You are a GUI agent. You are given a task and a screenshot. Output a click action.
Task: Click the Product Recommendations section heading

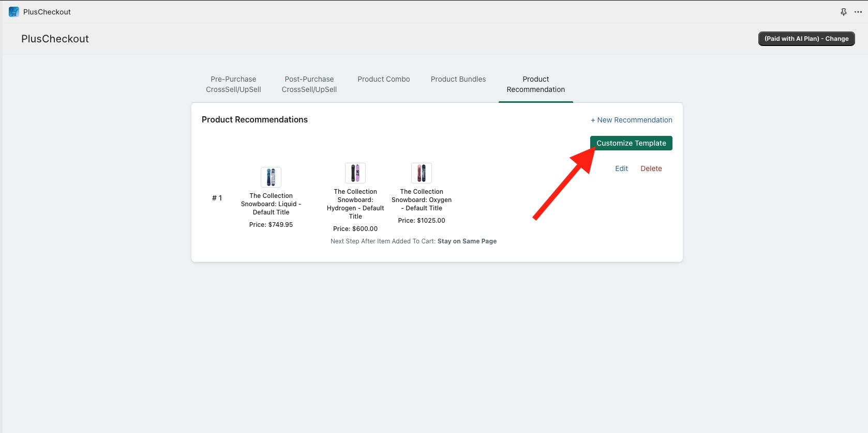click(x=255, y=120)
